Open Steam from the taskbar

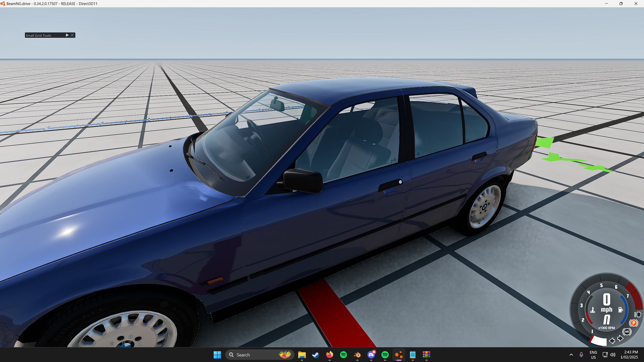point(316,355)
